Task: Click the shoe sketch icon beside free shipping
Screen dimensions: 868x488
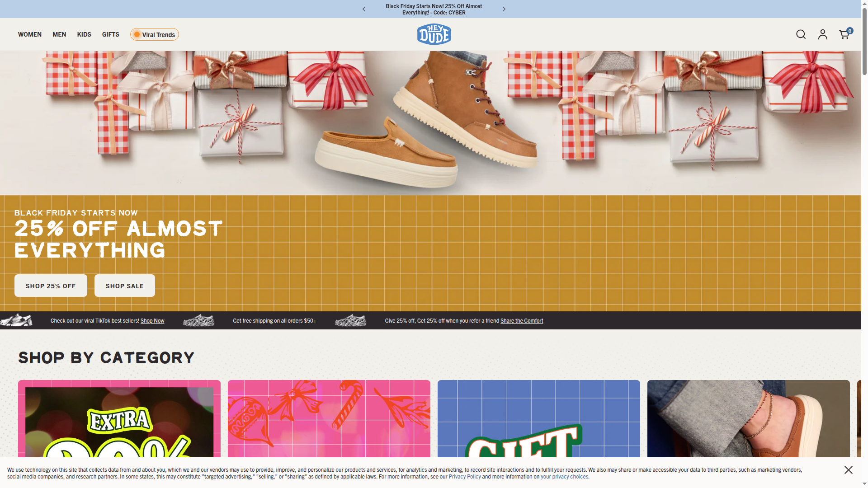Action: point(199,320)
